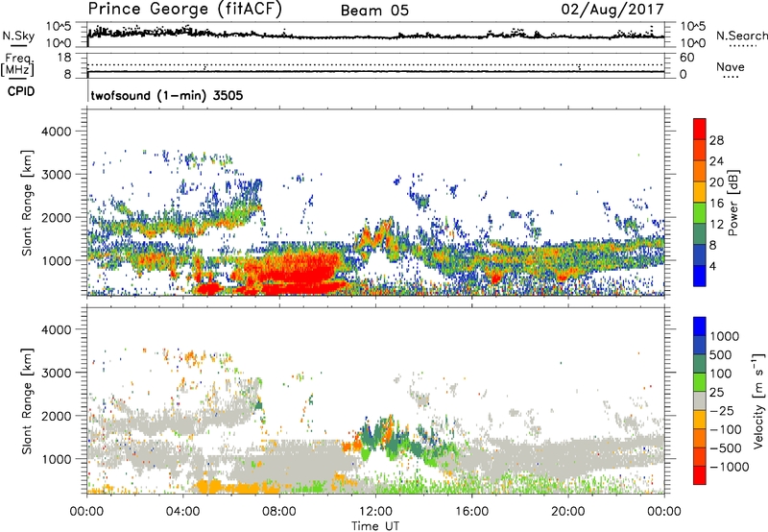Click the 'CPID' label
The width and height of the screenshot is (768, 532).
[x=21, y=91]
